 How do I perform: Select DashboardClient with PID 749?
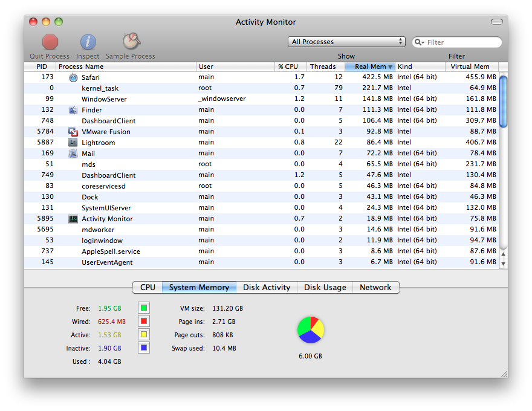coord(262,175)
